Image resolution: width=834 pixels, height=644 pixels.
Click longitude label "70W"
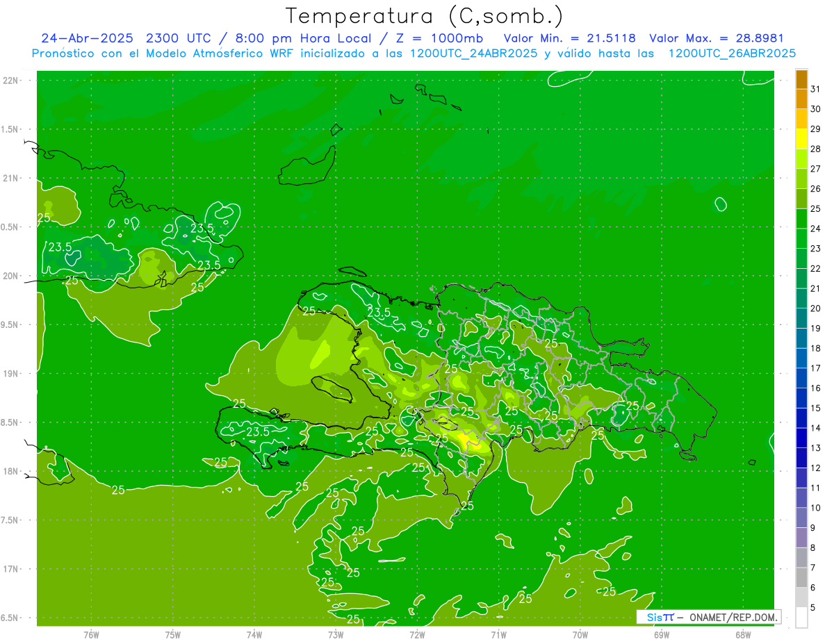[580, 634]
